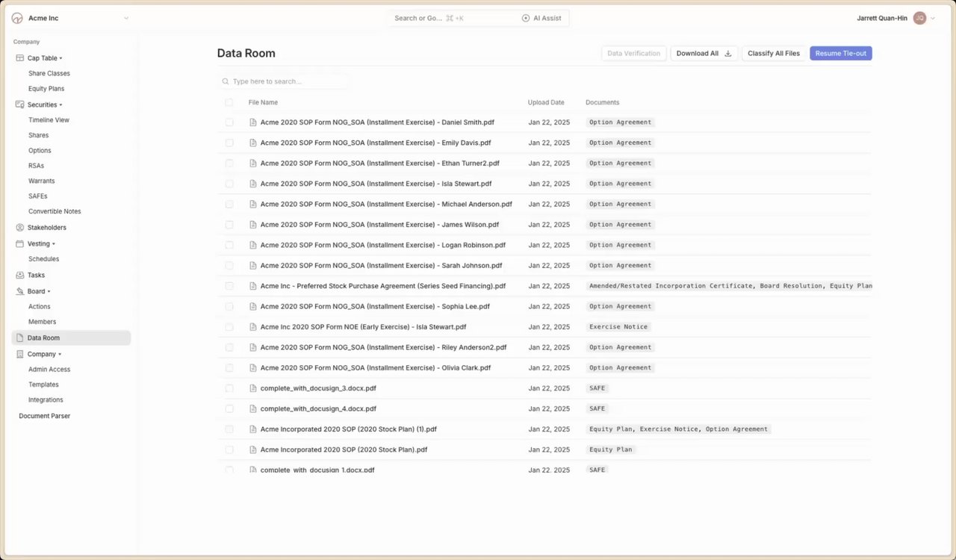Check the box for complete_with_docusign_4.docx.pdf
This screenshot has height=560, width=956.
(x=229, y=408)
